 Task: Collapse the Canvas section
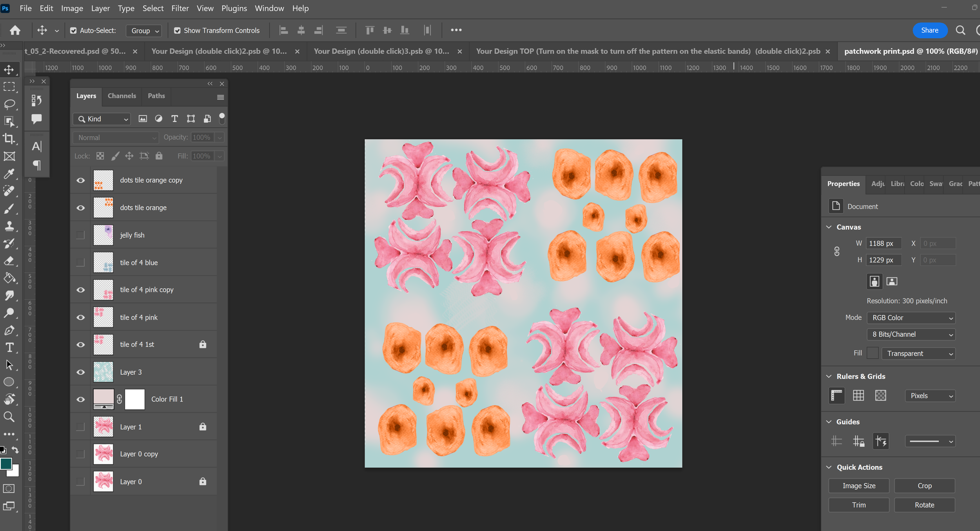[829, 227]
